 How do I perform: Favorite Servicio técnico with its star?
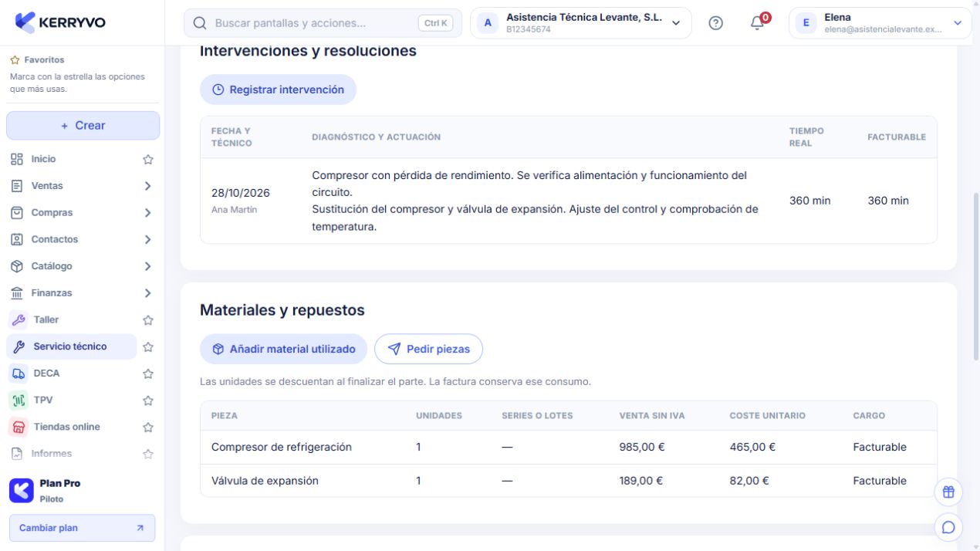148,347
